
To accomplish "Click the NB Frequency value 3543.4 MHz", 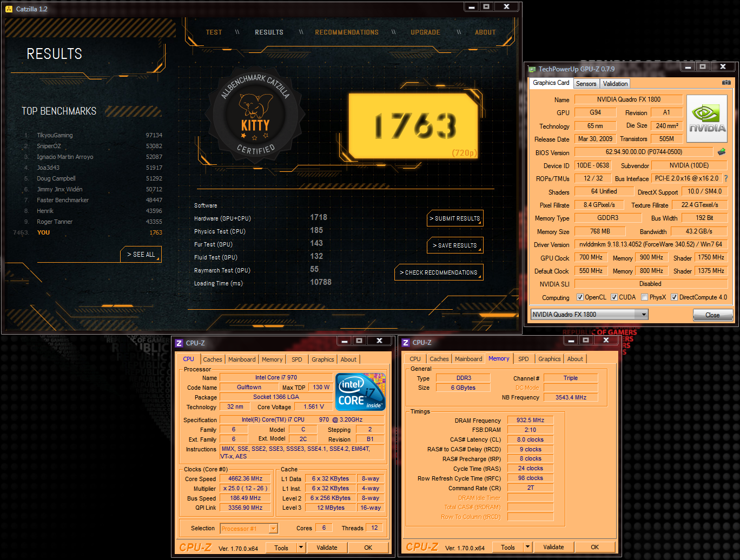I will point(571,397).
